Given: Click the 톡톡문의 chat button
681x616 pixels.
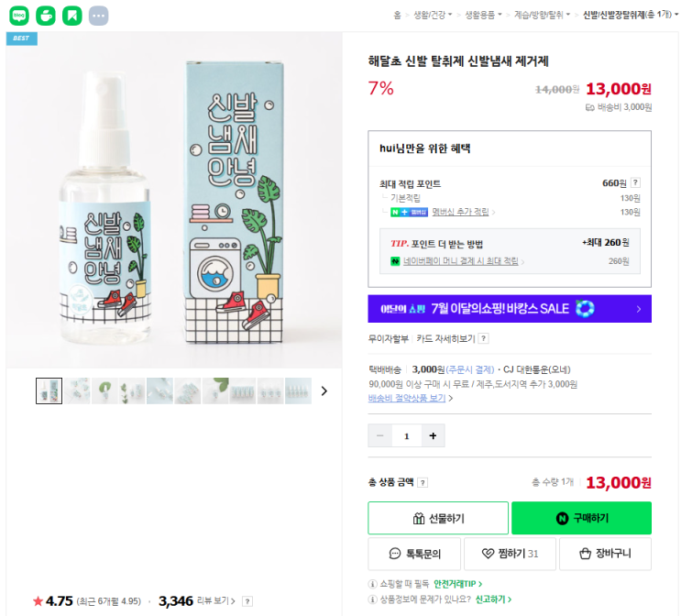Looking at the screenshot, I should 415,554.
